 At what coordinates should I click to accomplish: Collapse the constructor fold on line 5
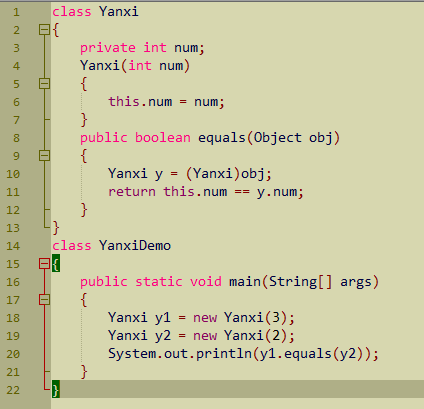coord(44,84)
